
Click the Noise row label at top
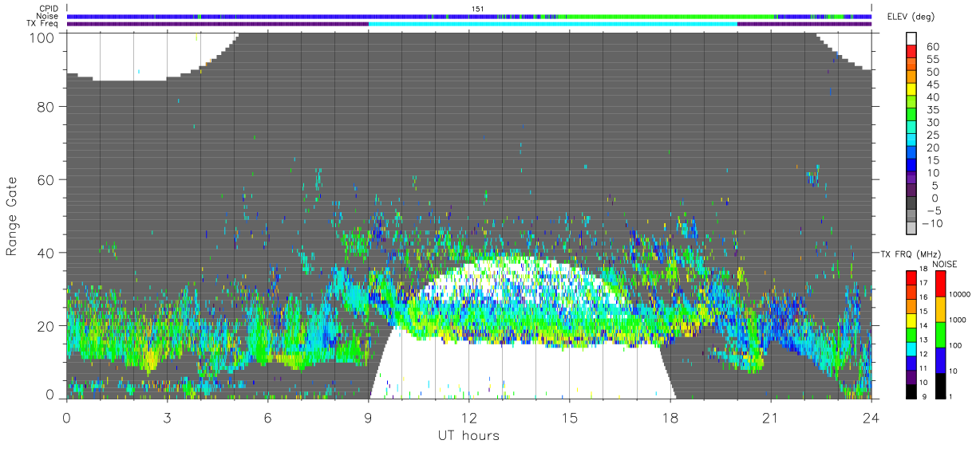[46, 16]
